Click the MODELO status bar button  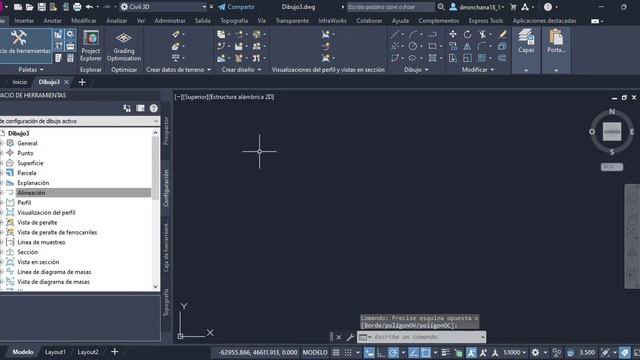315,352
